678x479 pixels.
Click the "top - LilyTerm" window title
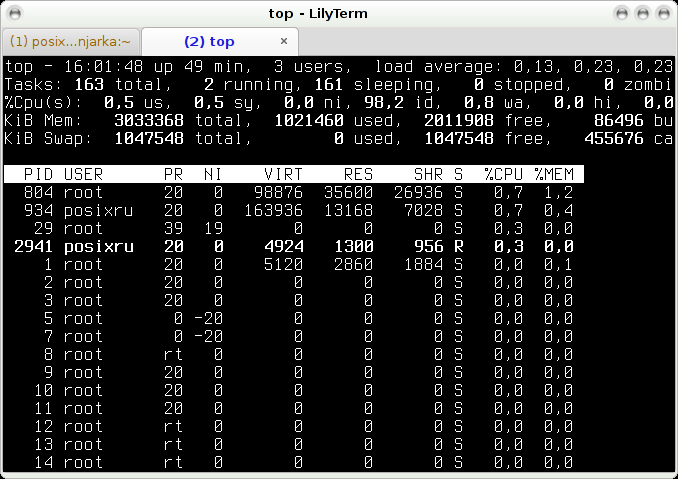point(338,13)
